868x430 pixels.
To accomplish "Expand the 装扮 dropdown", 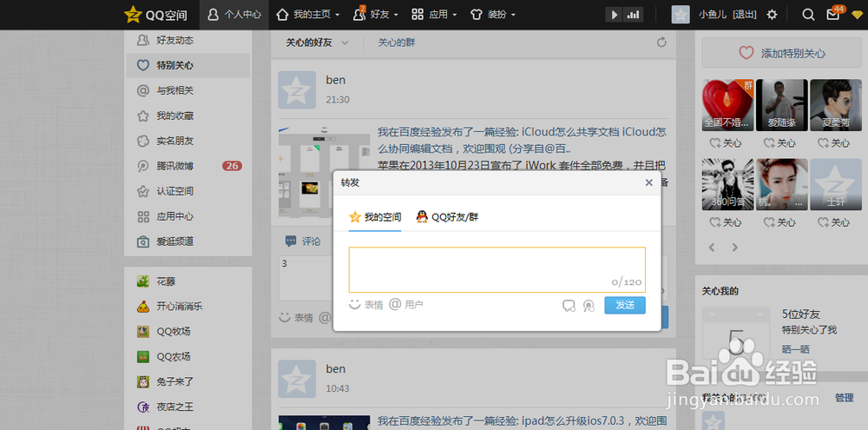I will tap(493, 15).
